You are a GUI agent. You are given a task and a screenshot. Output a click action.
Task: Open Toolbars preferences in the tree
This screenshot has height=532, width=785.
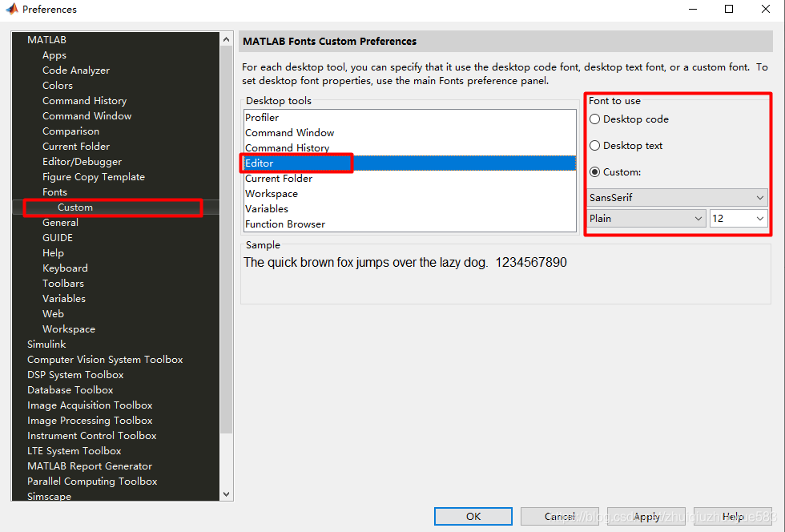[x=63, y=284]
